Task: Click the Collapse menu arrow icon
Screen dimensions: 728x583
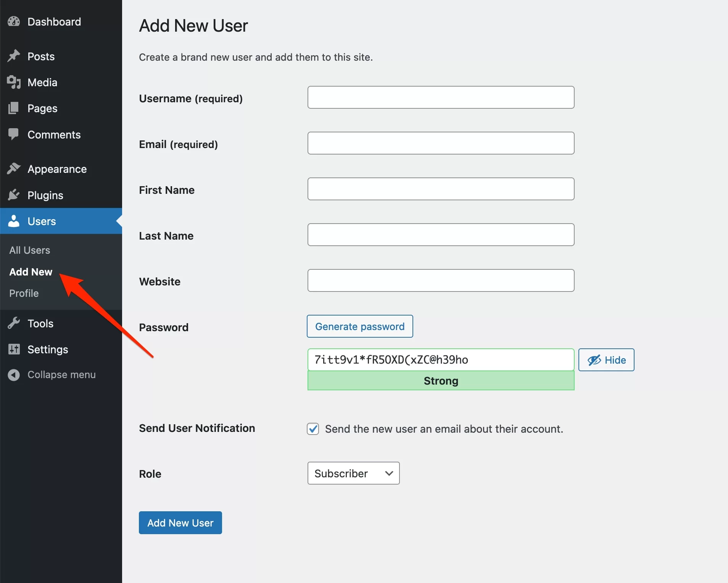Action: [x=14, y=375]
